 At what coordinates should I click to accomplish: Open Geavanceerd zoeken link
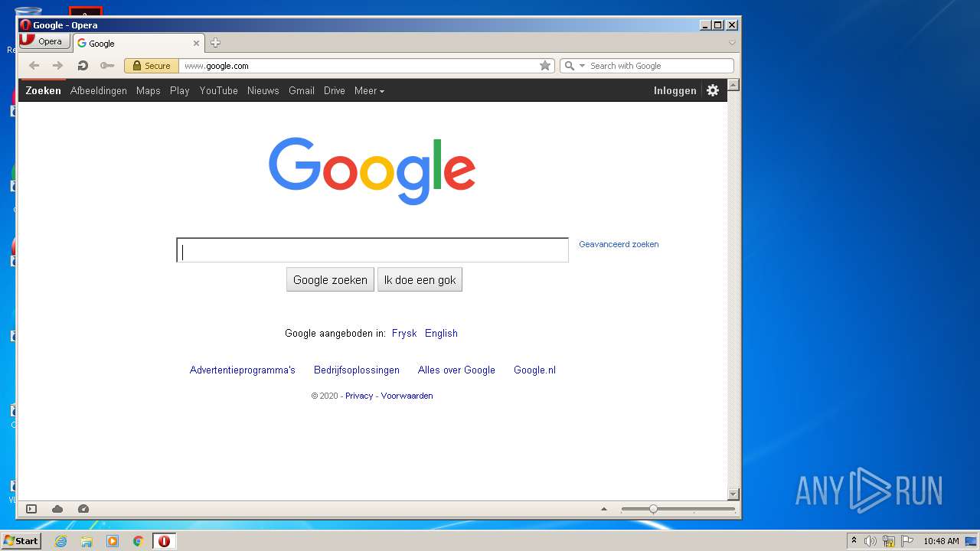point(619,244)
